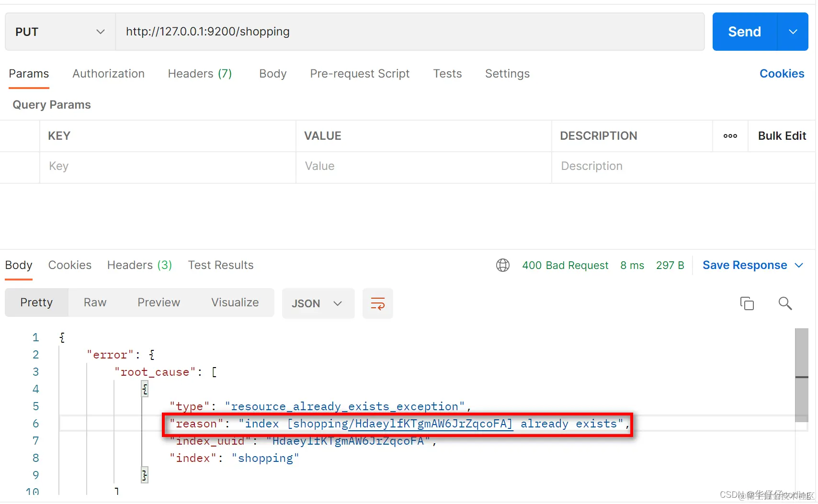The height and width of the screenshot is (504, 818).
Task: Send the request
Action: coord(744,32)
